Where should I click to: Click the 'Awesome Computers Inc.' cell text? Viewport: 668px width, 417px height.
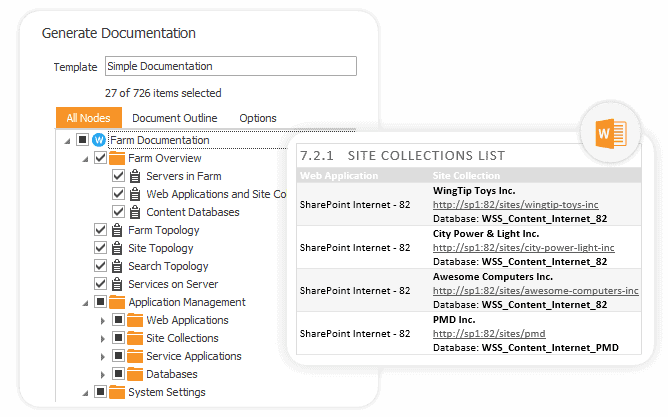coord(493,277)
